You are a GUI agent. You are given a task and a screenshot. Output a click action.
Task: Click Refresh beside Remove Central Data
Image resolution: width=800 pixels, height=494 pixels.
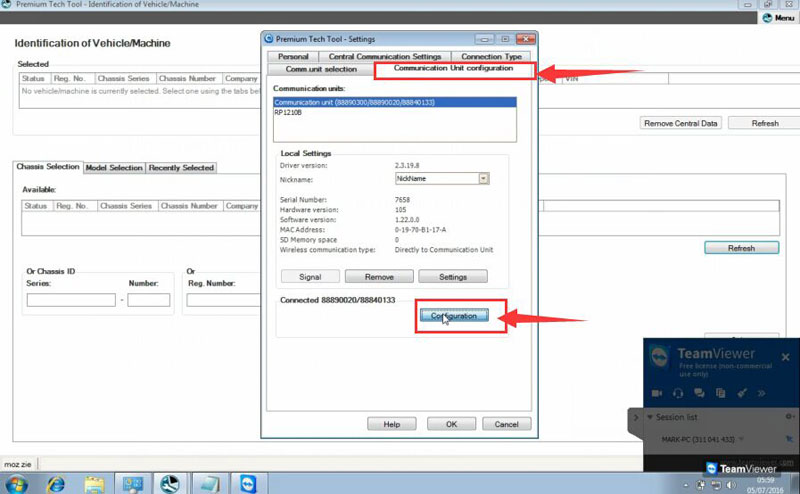point(765,123)
